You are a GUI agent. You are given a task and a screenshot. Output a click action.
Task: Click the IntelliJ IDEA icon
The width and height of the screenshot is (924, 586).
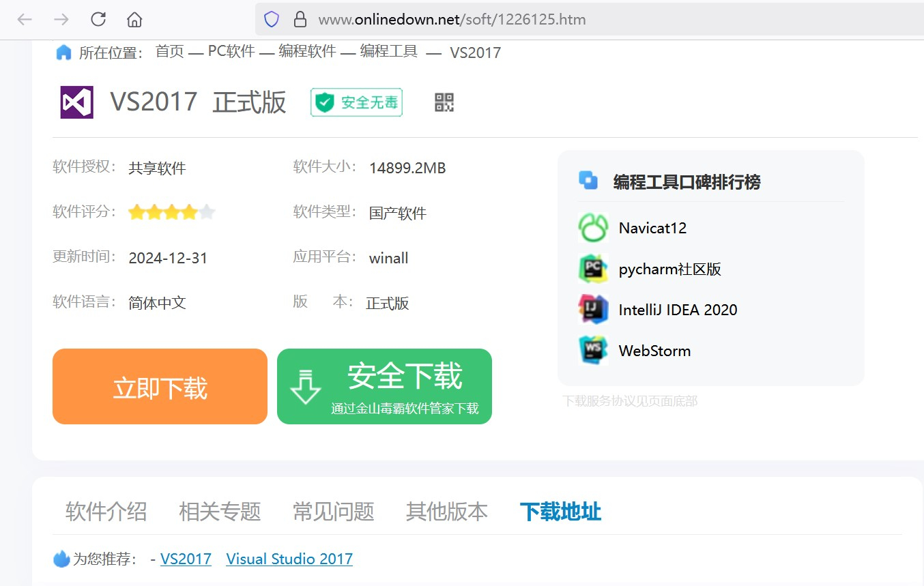[x=593, y=310]
